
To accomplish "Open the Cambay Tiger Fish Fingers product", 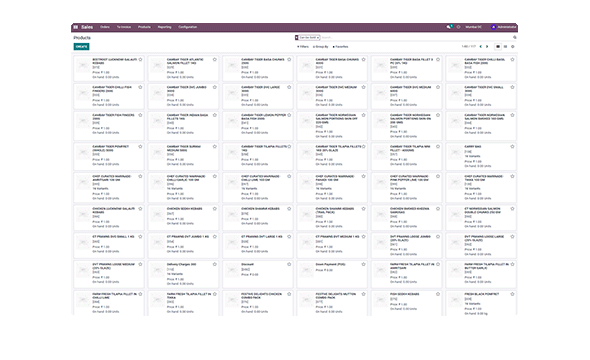I will point(109,125).
